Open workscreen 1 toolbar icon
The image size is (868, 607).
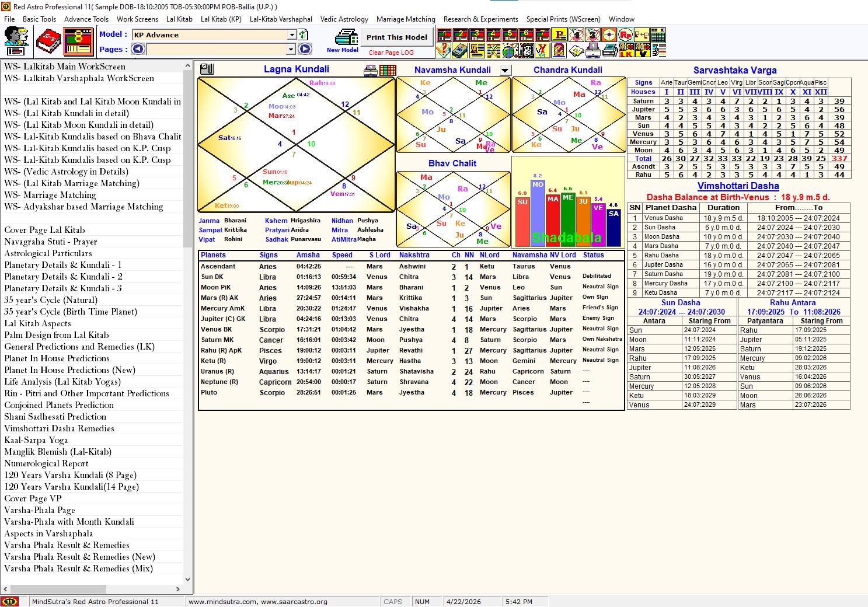point(444,35)
